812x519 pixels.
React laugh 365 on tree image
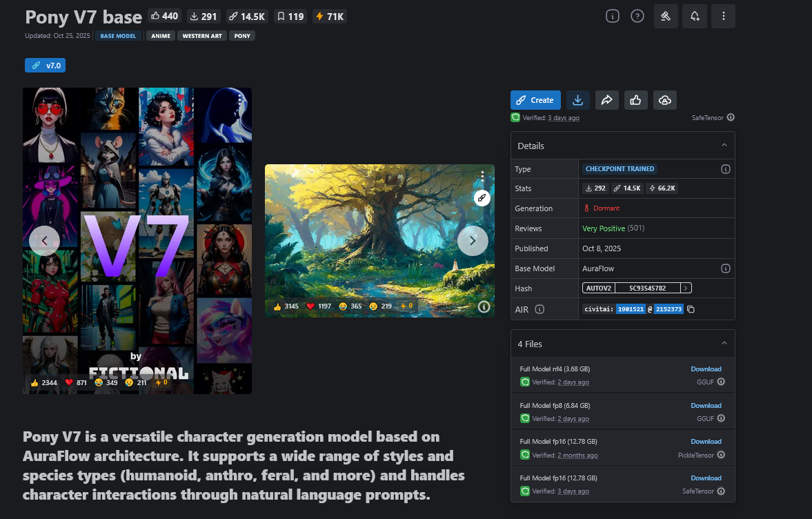coord(350,306)
